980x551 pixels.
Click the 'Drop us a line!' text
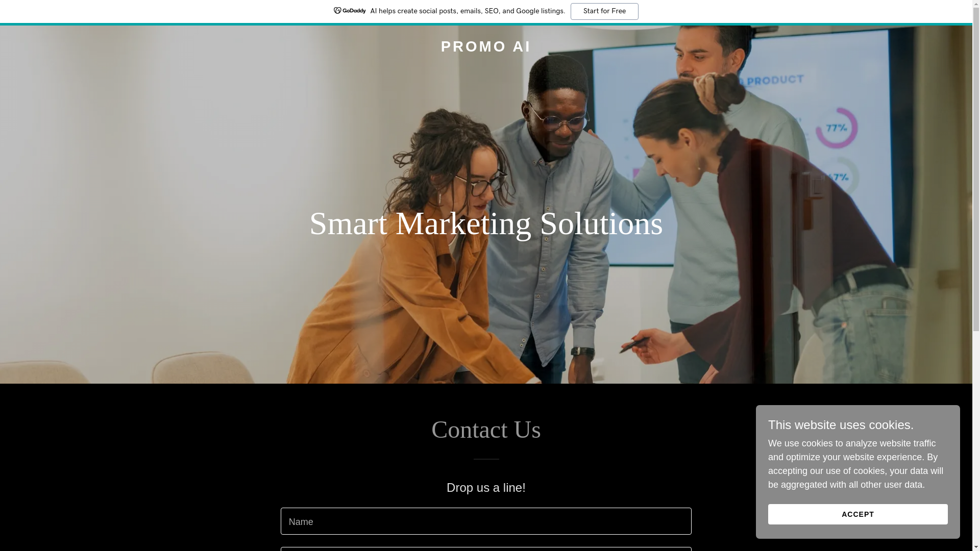[486, 488]
